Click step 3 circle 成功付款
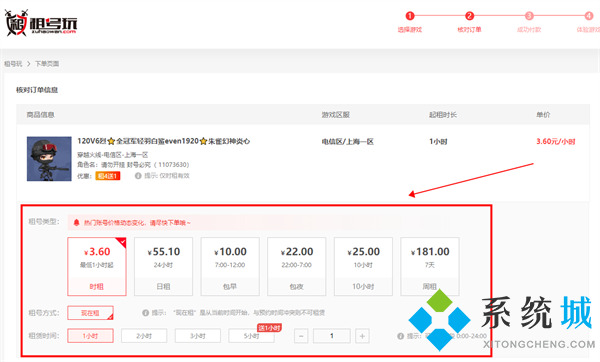600x362 pixels. [529, 16]
